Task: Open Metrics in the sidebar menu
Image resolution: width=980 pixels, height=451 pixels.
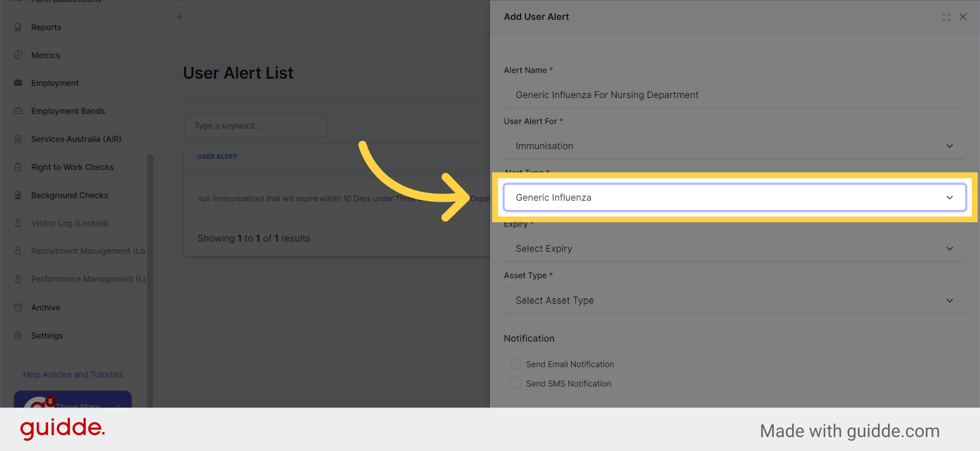Action: pos(45,55)
